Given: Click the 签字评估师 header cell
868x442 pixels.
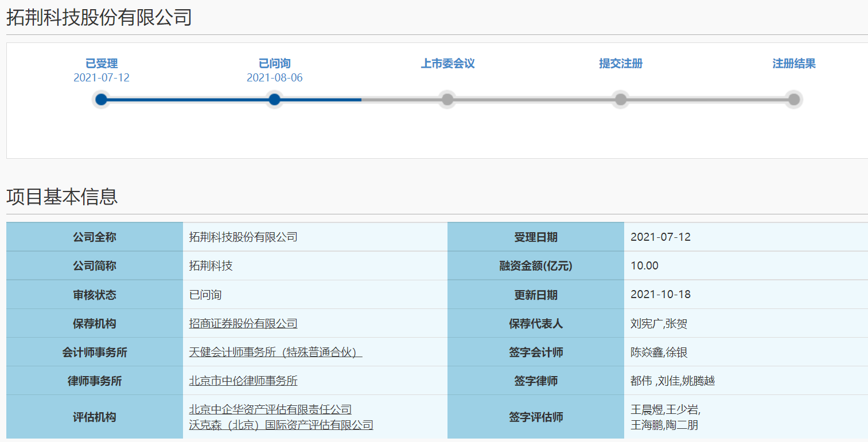Looking at the screenshot, I should tap(536, 417).
